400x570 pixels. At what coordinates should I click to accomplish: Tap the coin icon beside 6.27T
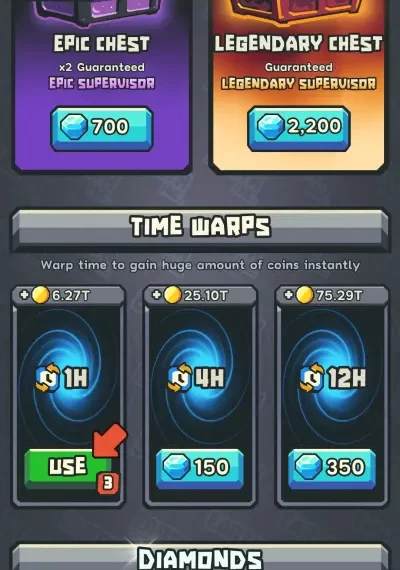(x=40, y=295)
